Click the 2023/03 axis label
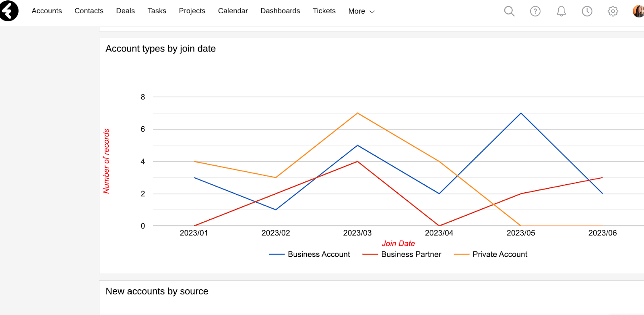This screenshot has height=315, width=644. (357, 233)
